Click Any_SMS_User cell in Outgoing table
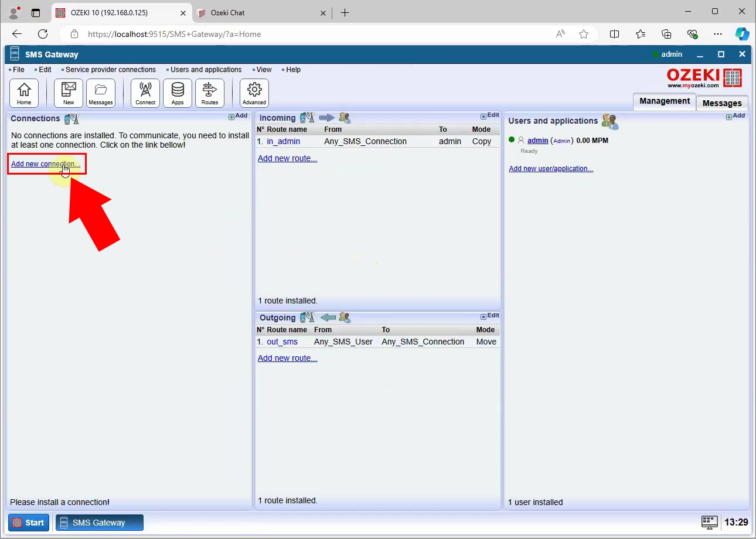This screenshot has height=539, width=756. pyautogui.click(x=343, y=342)
